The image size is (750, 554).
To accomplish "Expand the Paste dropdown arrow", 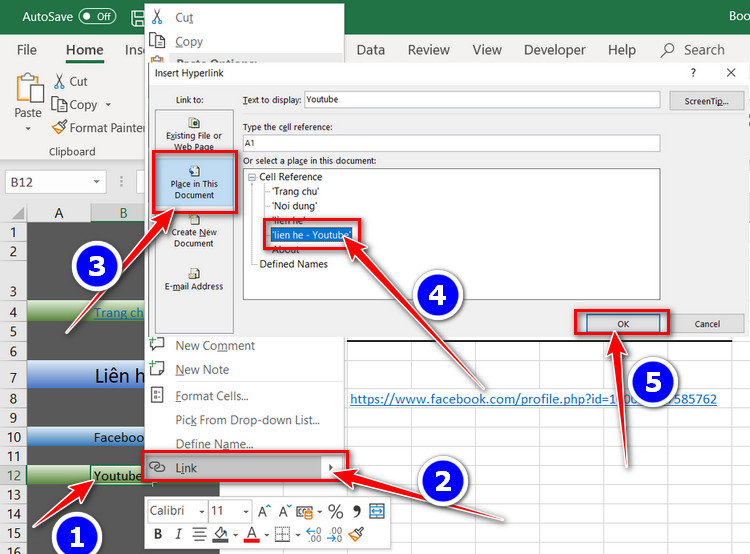I will tap(28, 129).
